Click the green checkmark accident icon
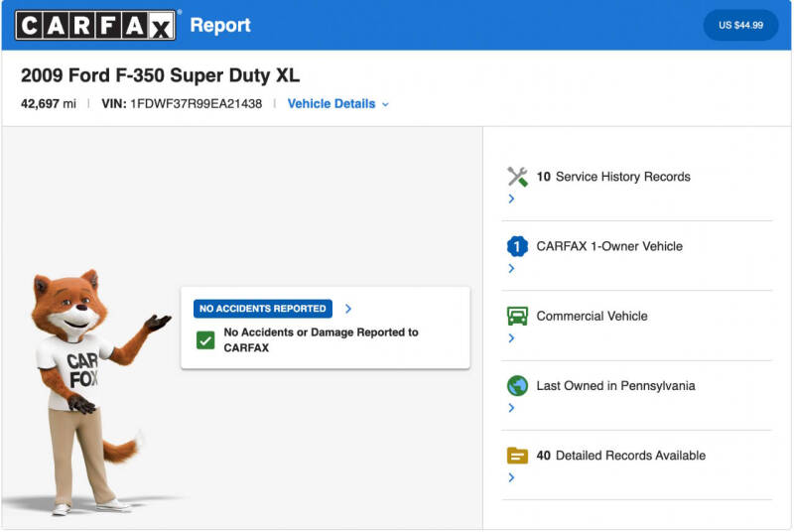 click(205, 340)
